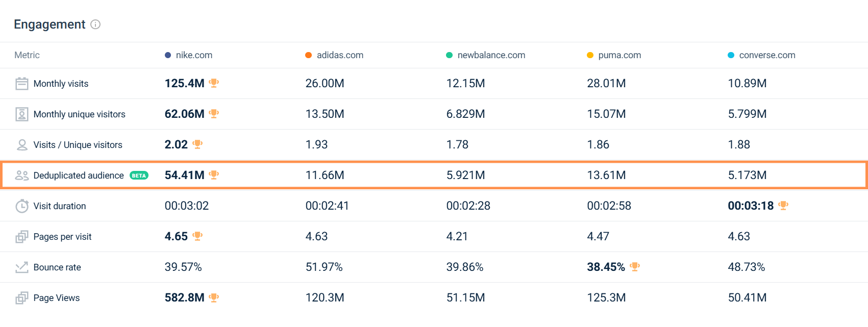Click the converse.com blue color dot
The width and height of the screenshot is (868, 327).
(x=731, y=55)
